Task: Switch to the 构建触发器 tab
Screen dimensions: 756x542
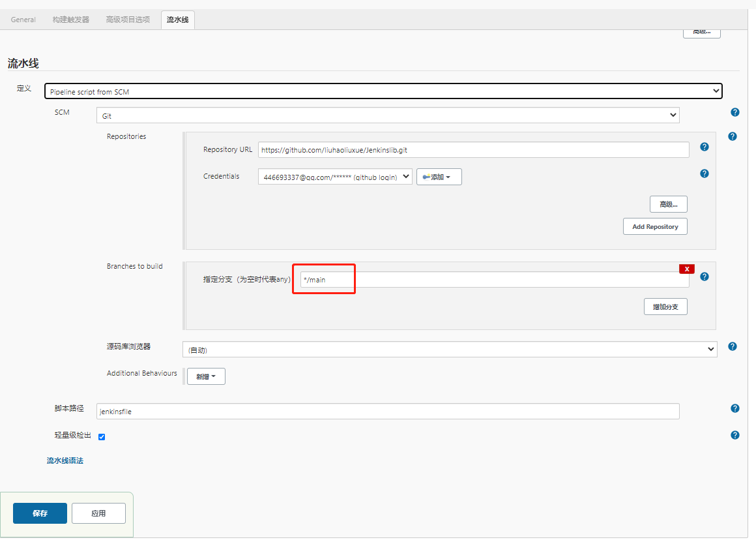Action: (x=71, y=20)
